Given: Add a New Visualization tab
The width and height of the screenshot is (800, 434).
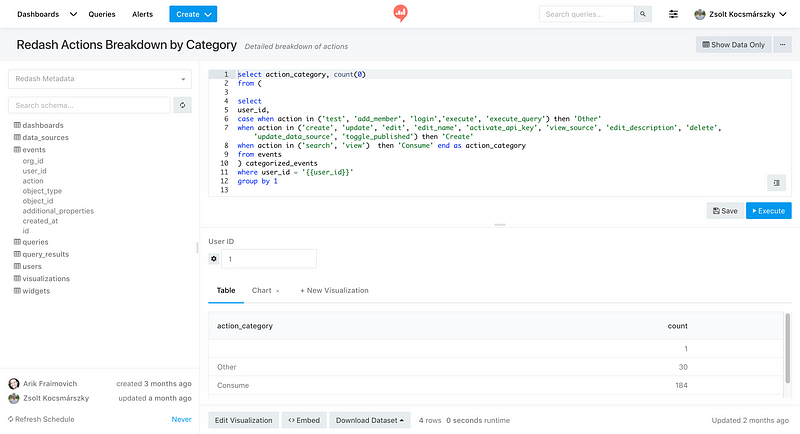Looking at the screenshot, I should coord(334,291).
